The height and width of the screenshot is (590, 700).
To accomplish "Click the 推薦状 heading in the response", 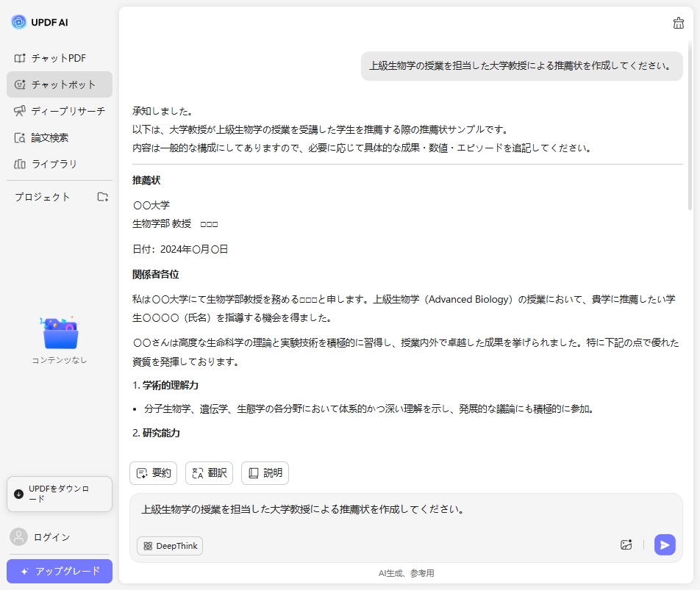I will tap(146, 180).
